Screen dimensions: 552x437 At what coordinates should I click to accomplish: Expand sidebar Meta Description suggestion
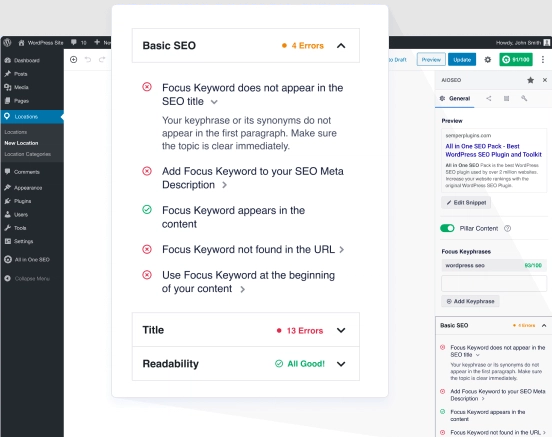(483, 399)
